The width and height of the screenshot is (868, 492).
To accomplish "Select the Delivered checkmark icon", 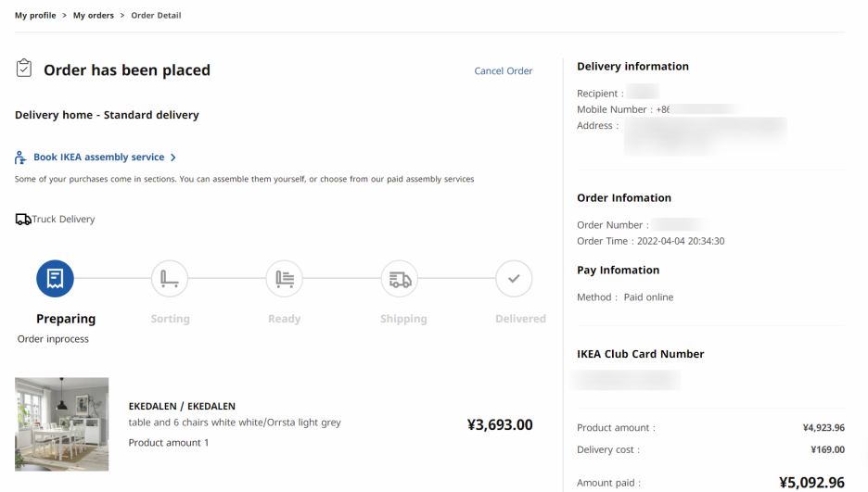I will click(x=514, y=279).
